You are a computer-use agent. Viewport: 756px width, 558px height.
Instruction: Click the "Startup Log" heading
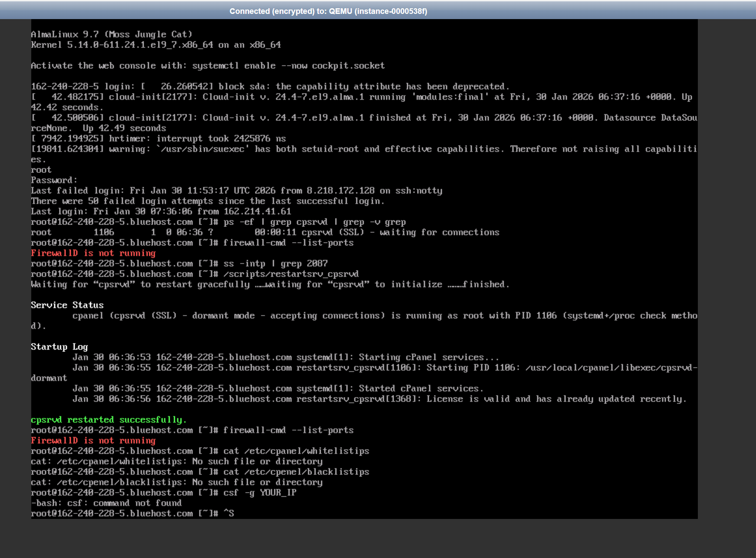click(59, 347)
